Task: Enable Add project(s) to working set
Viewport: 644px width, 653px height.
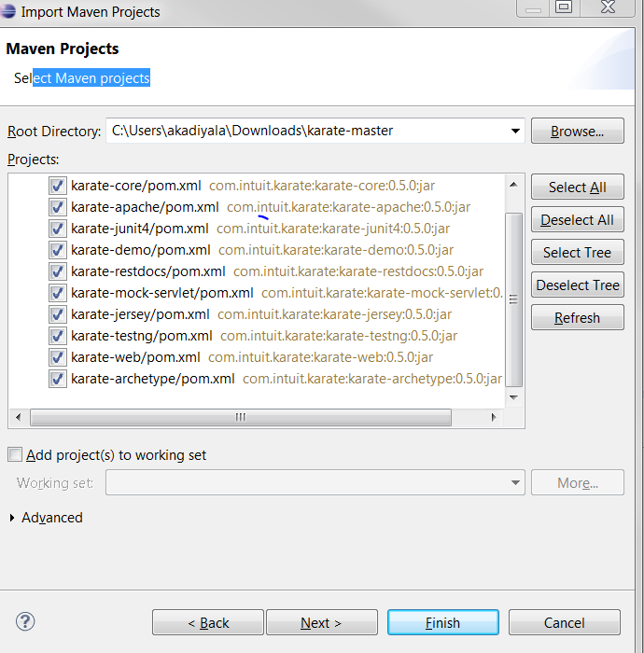Action: [15, 454]
